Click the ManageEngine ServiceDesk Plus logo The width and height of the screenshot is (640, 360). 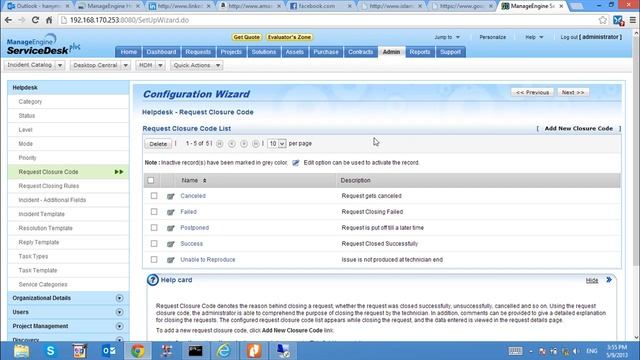coord(43,45)
